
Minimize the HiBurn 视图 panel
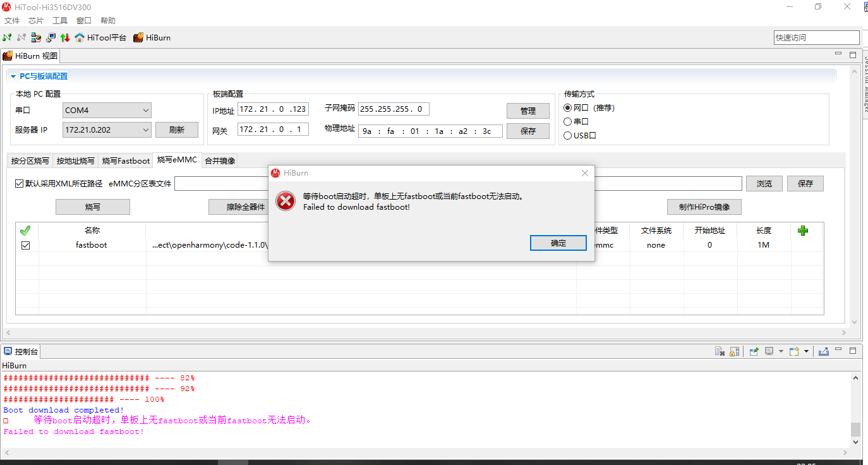tap(839, 54)
